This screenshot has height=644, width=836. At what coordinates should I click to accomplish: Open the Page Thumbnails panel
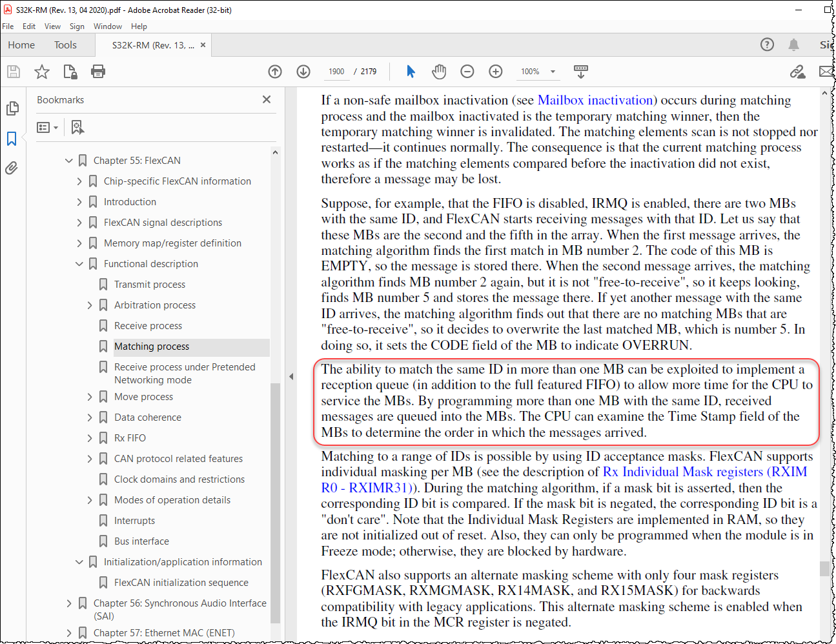tap(12, 108)
